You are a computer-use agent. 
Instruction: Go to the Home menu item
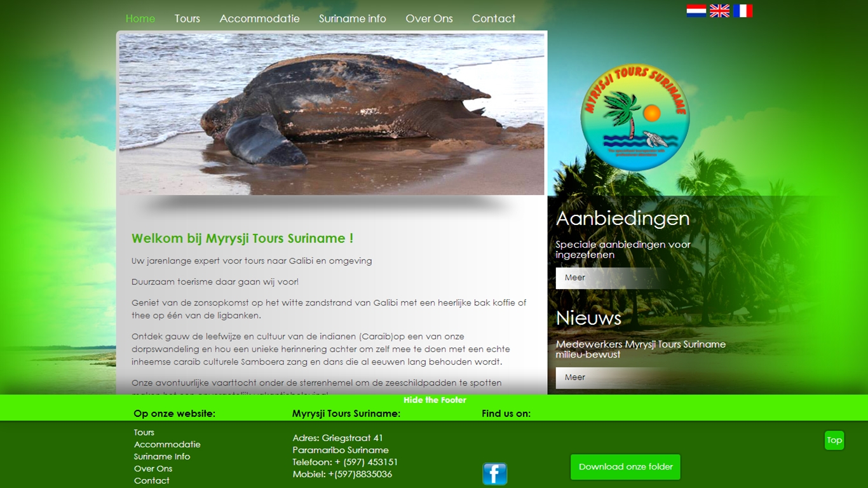140,18
